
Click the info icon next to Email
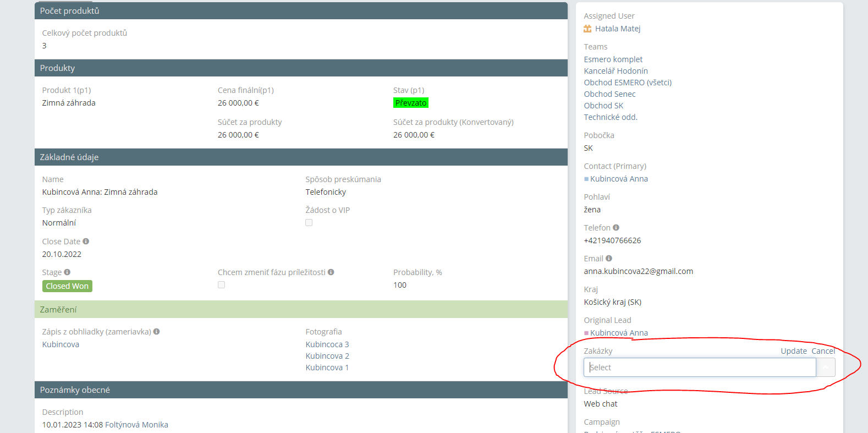[609, 259]
